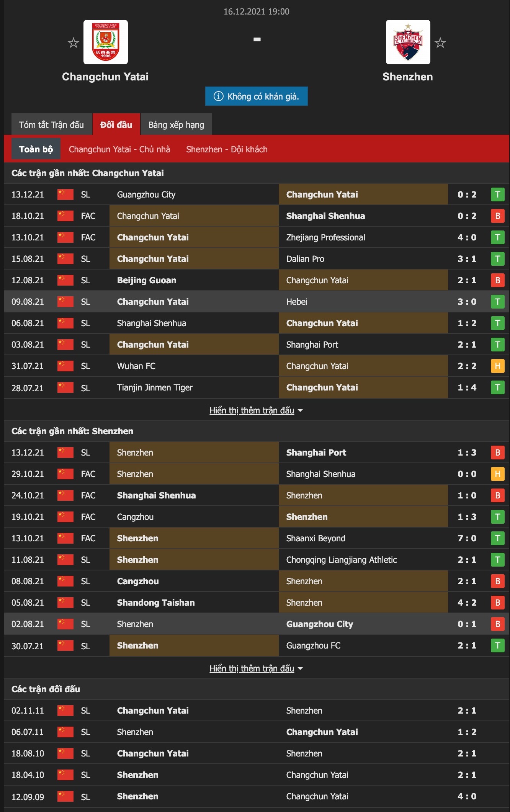
Task: Open the 18.04.10 Shenzhen 2:1 match row
Action: [257, 775]
